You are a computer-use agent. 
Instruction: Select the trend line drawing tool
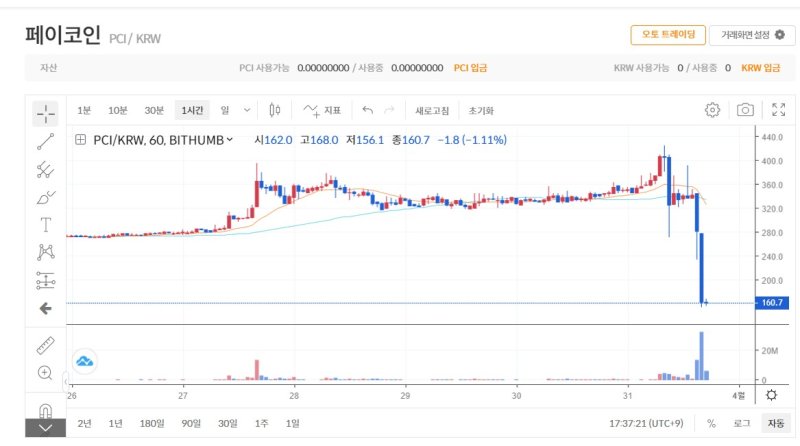(45, 141)
